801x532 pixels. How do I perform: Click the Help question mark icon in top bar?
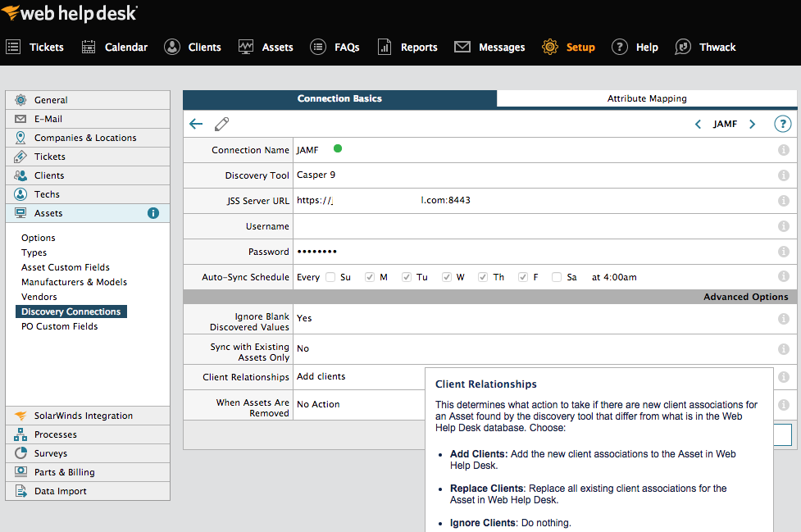pos(620,47)
